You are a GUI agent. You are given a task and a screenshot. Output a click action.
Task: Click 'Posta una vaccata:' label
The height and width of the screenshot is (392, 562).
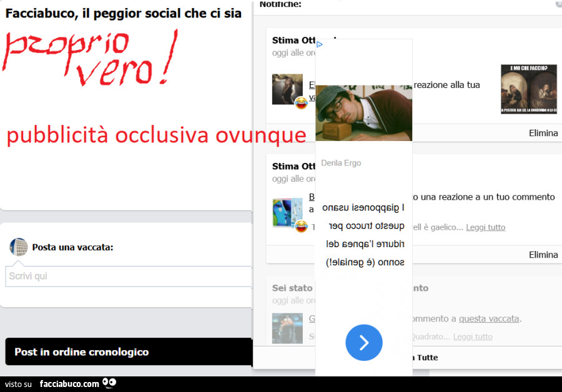(x=73, y=247)
